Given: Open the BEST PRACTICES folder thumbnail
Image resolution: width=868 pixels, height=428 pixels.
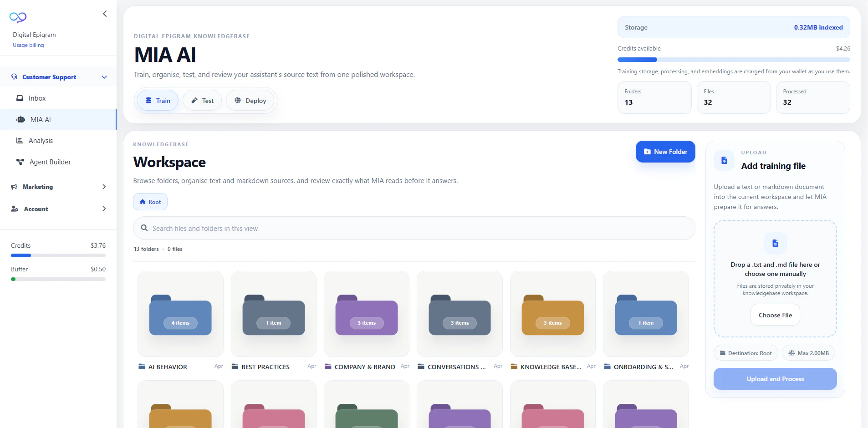Looking at the screenshot, I should (273, 314).
